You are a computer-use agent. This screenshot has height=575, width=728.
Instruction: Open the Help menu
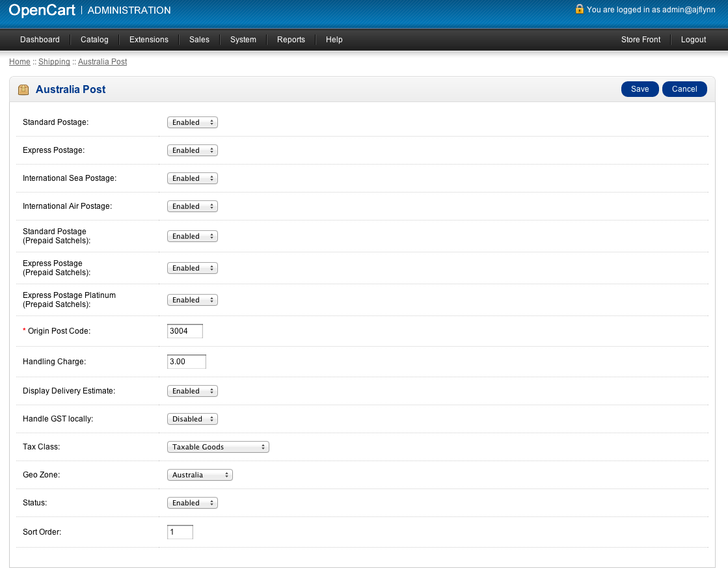coord(334,40)
